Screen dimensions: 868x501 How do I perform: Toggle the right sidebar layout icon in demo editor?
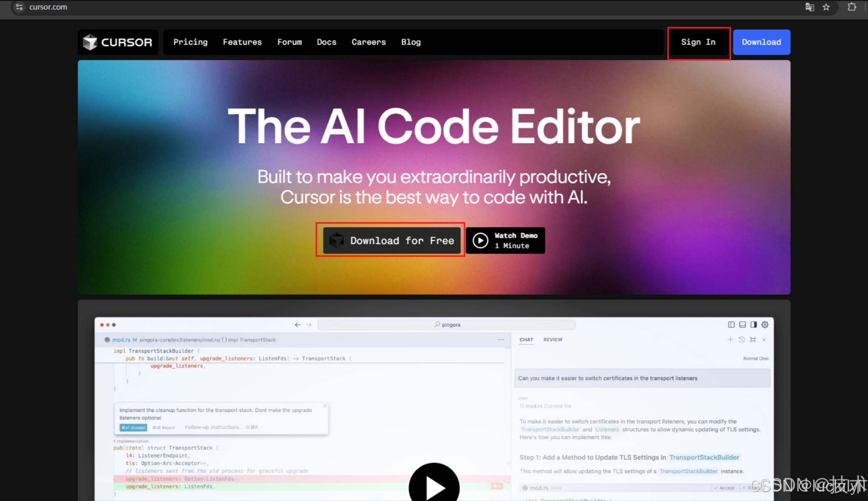tap(754, 325)
